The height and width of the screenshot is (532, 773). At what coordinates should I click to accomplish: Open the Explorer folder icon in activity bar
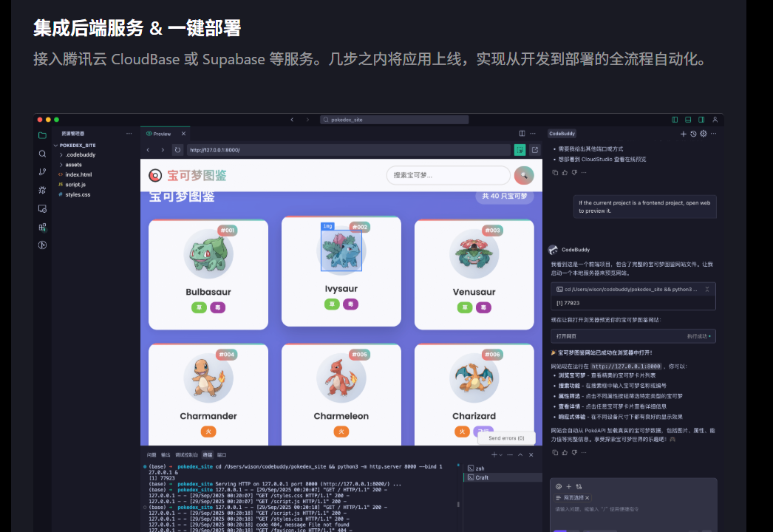42,135
